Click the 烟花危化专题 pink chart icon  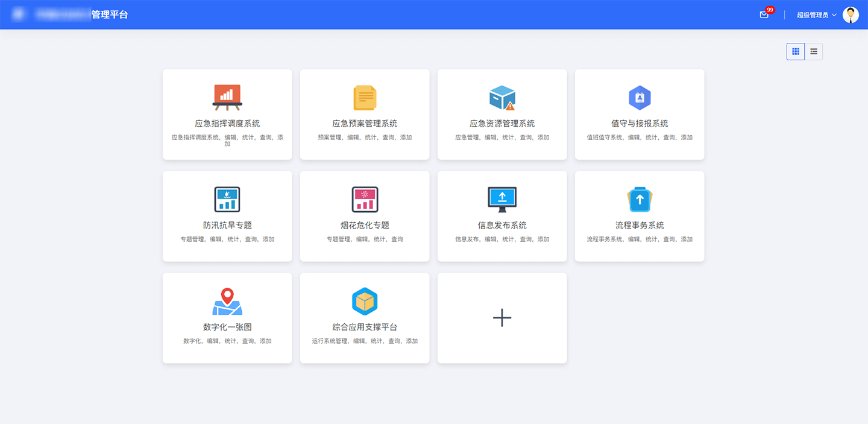click(365, 200)
